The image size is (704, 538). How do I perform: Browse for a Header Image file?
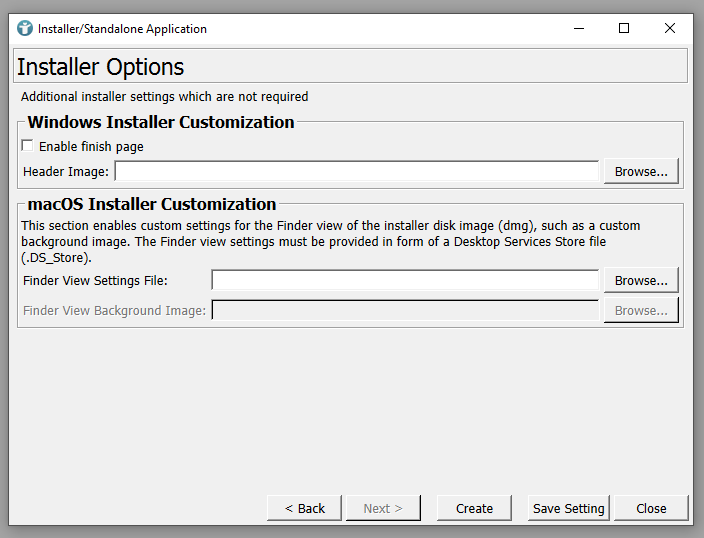641,172
